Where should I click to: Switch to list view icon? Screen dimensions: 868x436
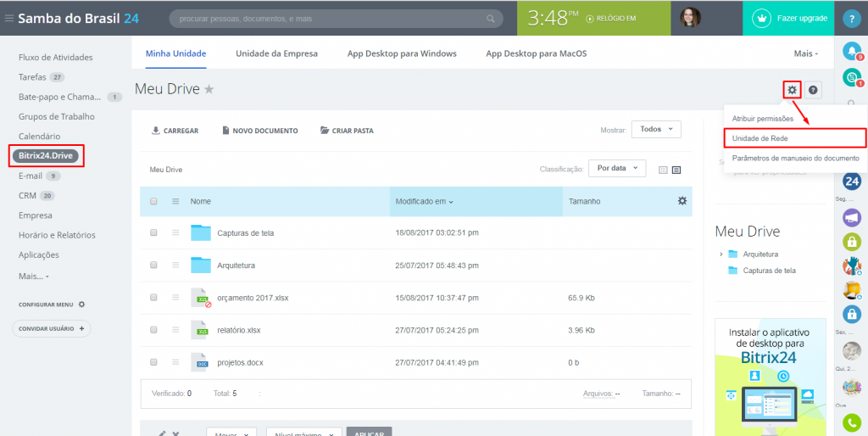(x=676, y=170)
